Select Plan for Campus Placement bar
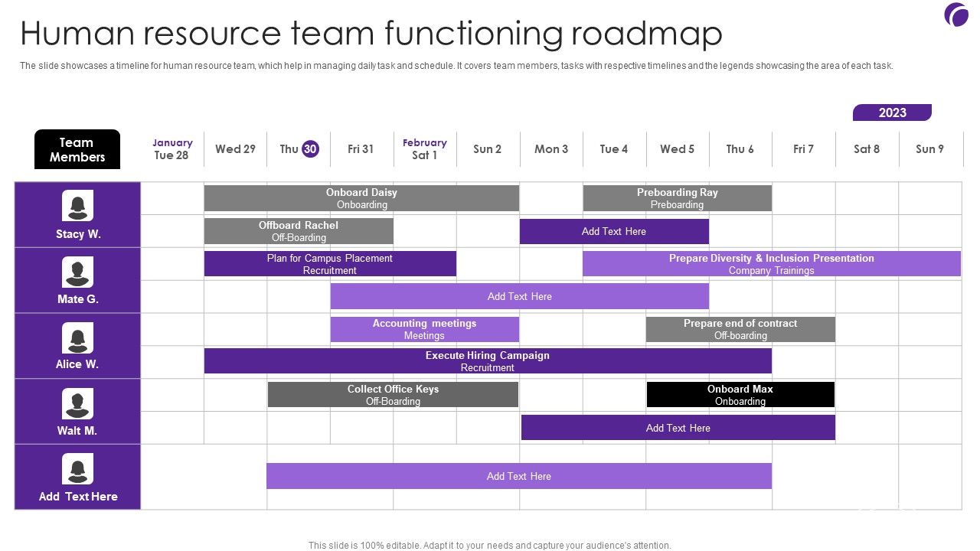 [330, 264]
